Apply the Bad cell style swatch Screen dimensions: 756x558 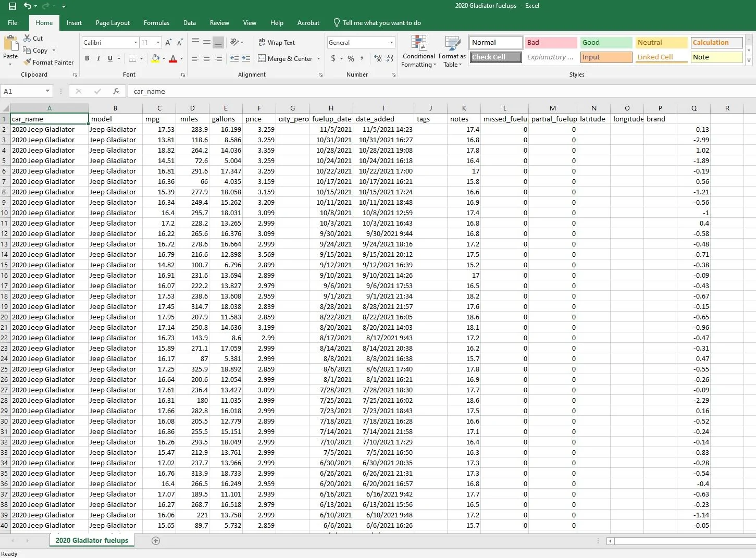click(551, 43)
